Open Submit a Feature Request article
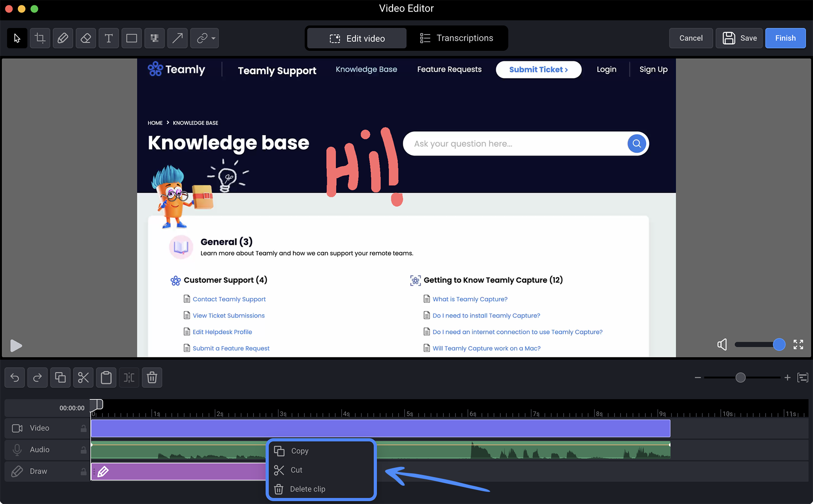This screenshot has width=813, height=504. click(x=231, y=348)
